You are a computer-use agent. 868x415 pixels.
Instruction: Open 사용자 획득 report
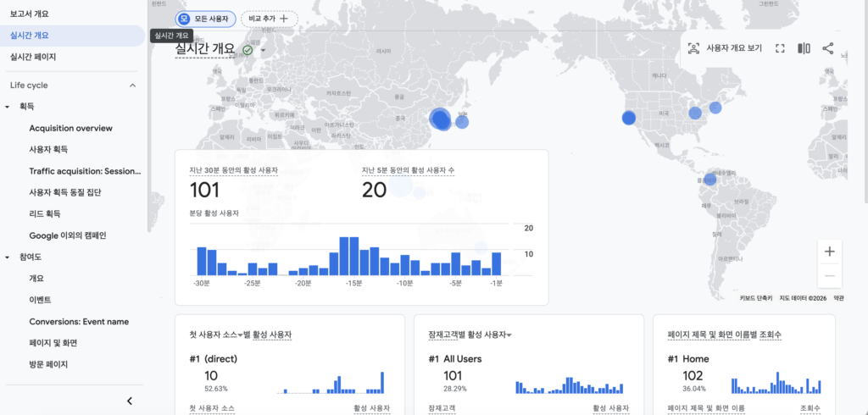[x=48, y=149]
